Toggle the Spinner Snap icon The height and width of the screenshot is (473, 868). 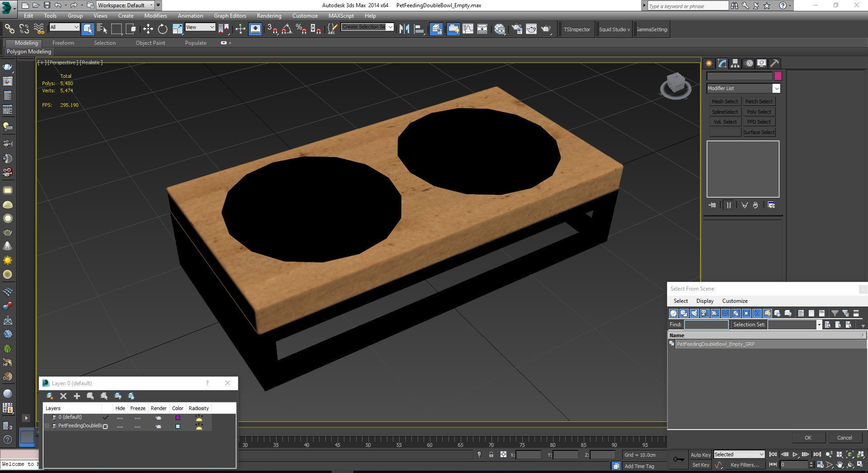[x=316, y=29]
